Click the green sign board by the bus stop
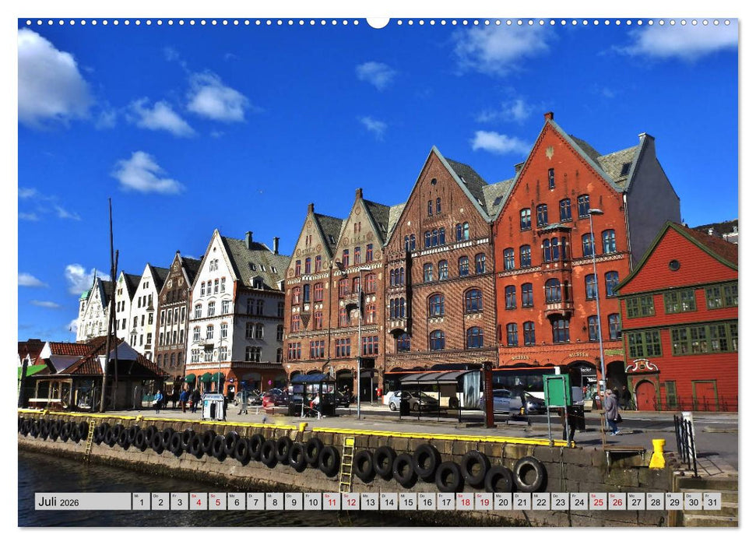756x545 pixels. click(556, 391)
